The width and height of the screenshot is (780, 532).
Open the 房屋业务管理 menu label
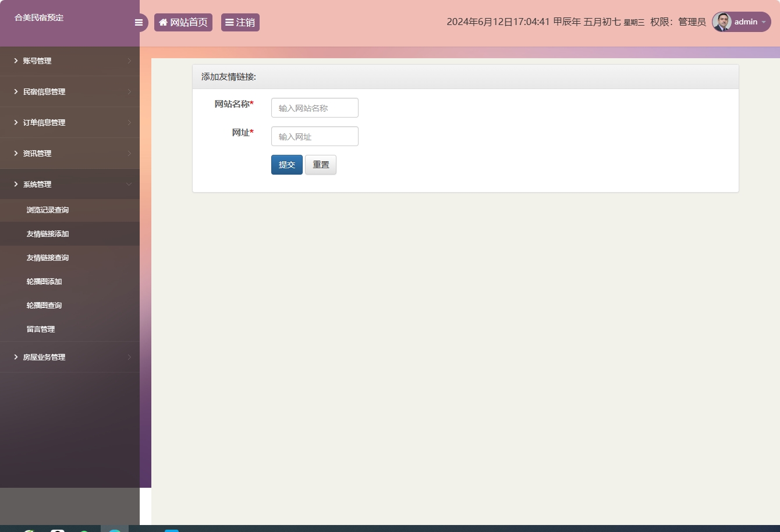tap(44, 357)
